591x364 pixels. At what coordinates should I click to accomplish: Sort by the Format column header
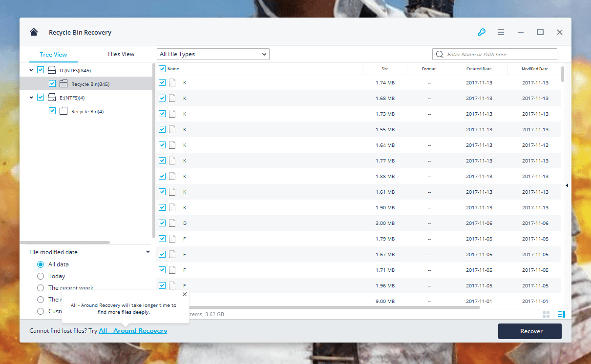click(x=429, y=69)
